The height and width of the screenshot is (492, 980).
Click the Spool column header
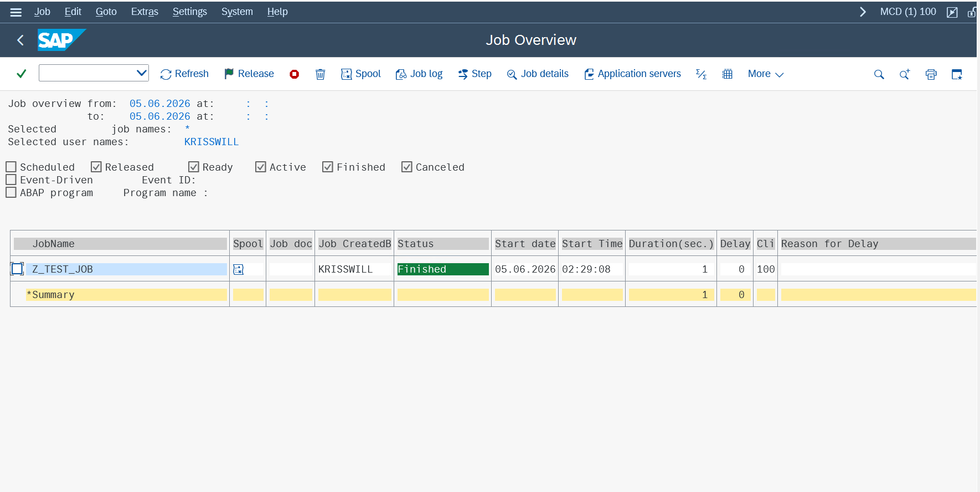point(248,244)
